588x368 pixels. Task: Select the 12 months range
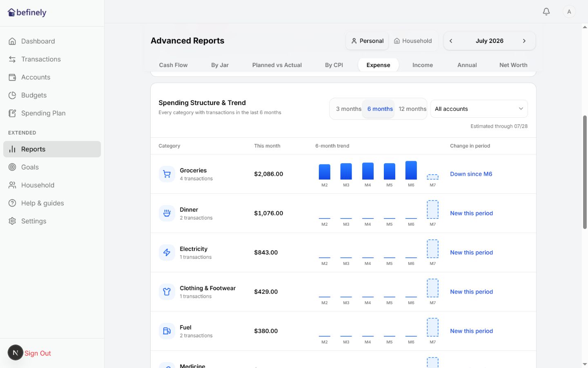pyautogui.click(x=412, y=109)
